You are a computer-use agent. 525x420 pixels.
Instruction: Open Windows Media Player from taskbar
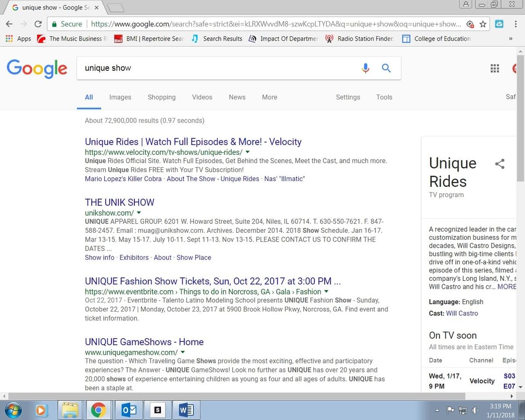click(x=41, y=410)
